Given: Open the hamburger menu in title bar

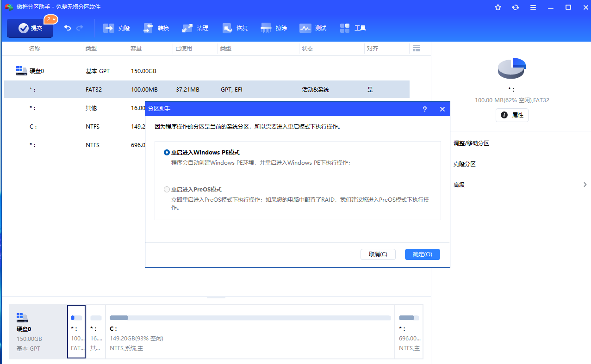Looking at the screenshot, I should [533, 7].
